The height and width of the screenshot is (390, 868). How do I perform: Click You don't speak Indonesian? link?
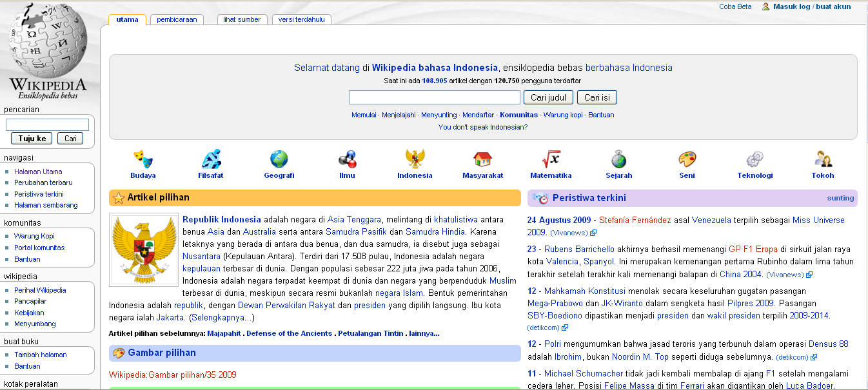[483, 127]
